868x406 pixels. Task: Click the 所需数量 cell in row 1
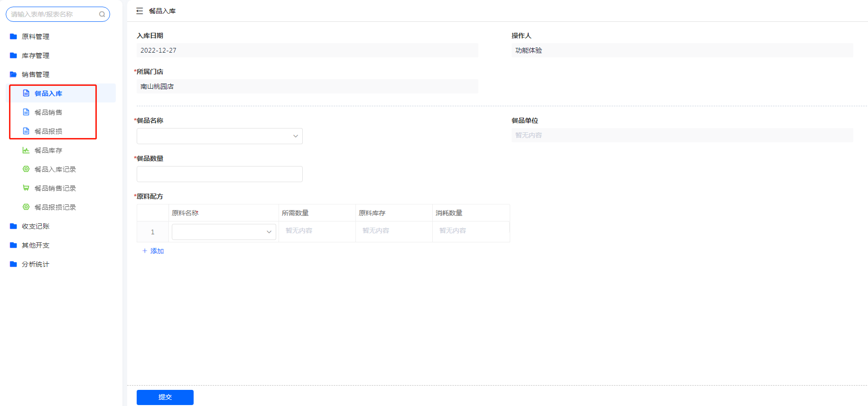[x=317, y=231]
